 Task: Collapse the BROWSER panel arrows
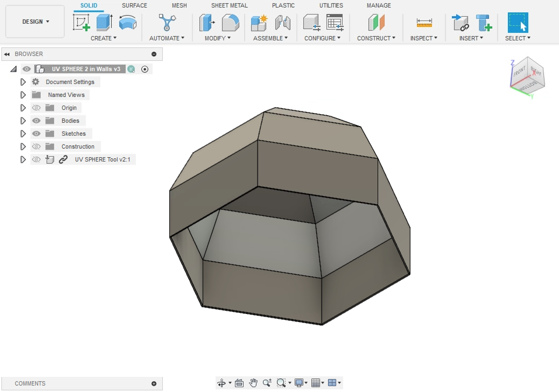7,54
